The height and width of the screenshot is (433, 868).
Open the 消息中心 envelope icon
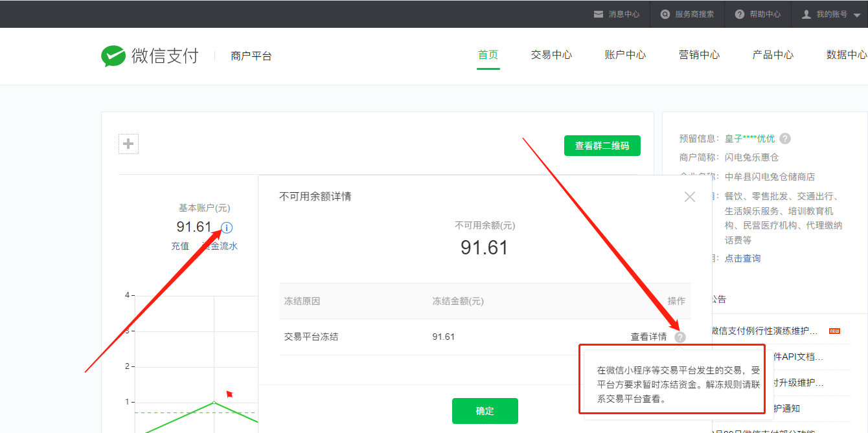tap(599, 14)
